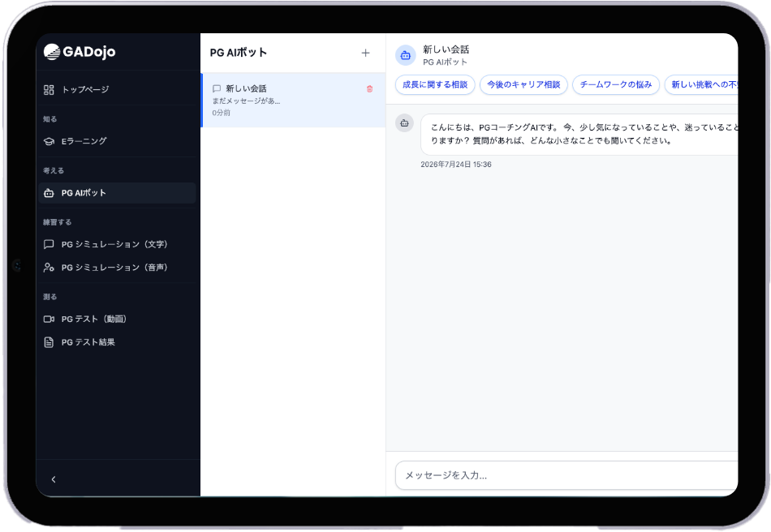Open Eラーニング menu item
Viewport: 771px width, 532px height.
pos(117,141)
